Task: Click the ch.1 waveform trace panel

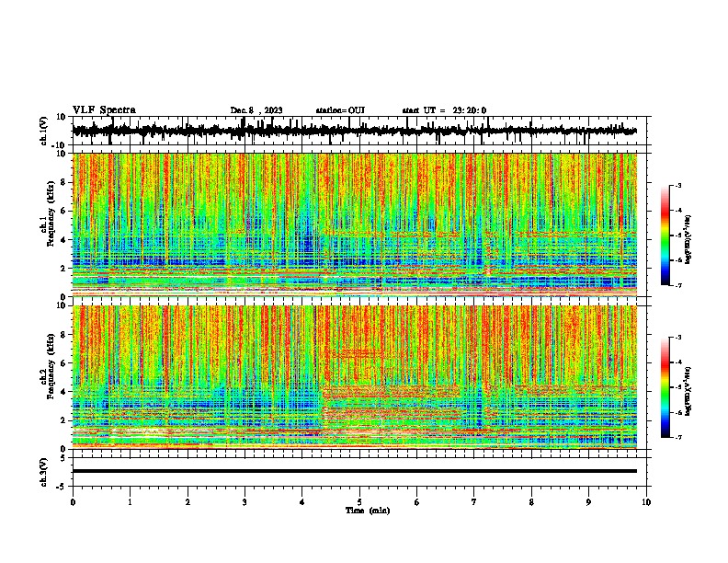Action: click(359, 131)
